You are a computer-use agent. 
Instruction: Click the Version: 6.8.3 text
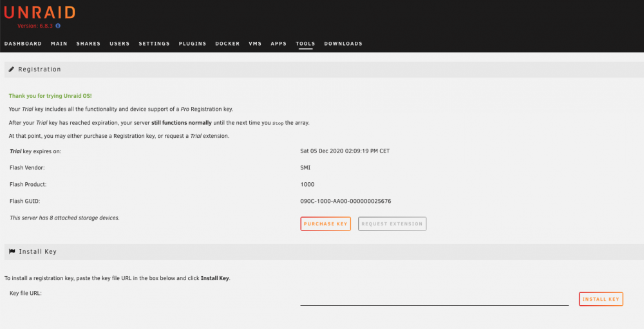[x=35, y=26]
